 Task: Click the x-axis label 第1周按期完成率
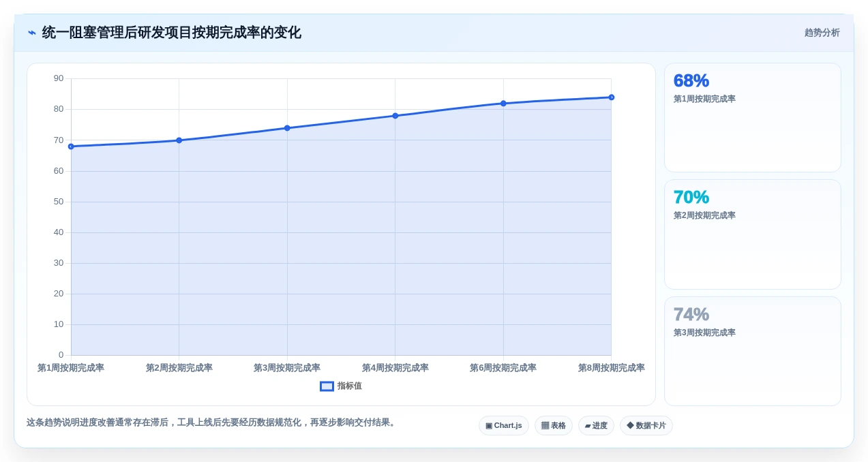pos(71,368)
